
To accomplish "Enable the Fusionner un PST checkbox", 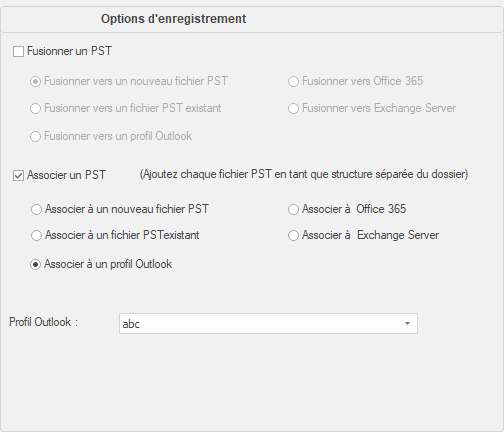I will point(18,52).
